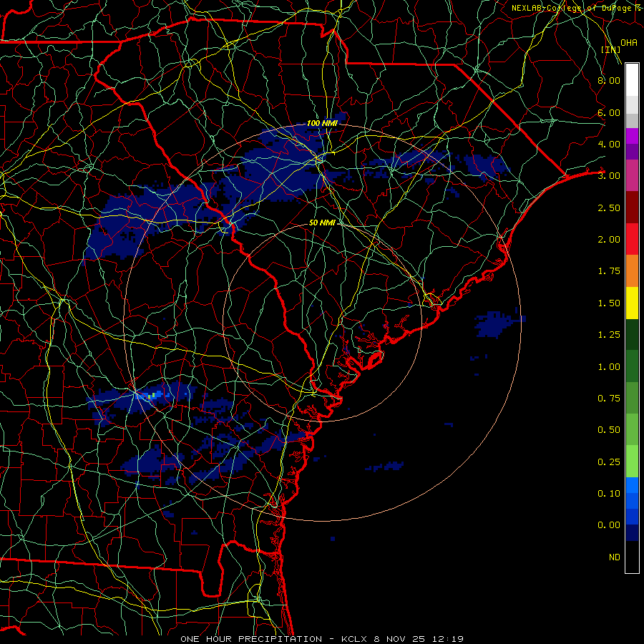
Task: Select the white swatch atop the color scale
Action: (632, 80)
